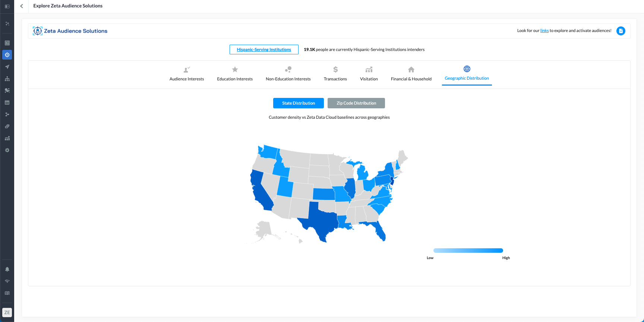Open the sparkle AI icon in sidebar
Screen dimensions: 644x322
7,23
